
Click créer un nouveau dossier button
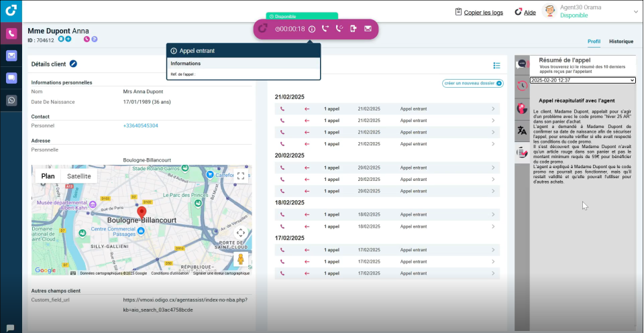472,83
